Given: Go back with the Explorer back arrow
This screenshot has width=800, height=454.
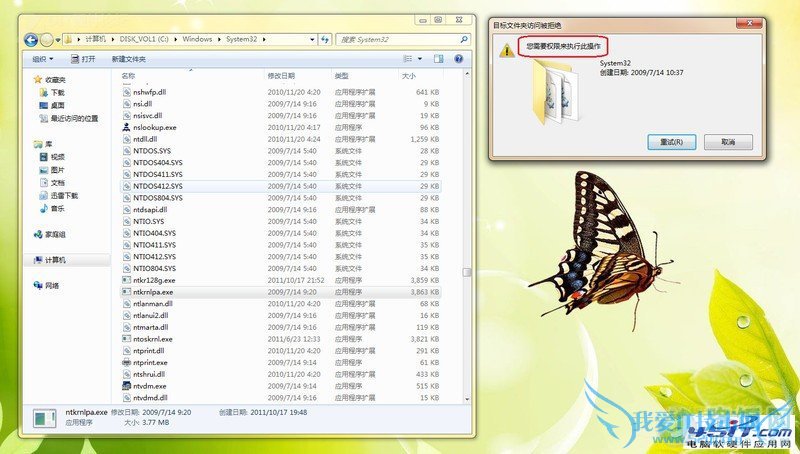Looking at the screenshot, I should [31, 39].
